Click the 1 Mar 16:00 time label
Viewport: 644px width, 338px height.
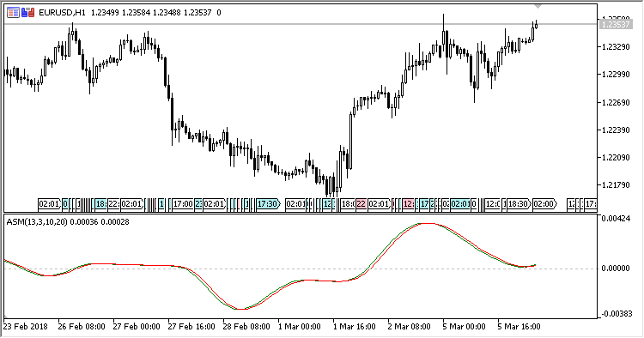point(355,327)
